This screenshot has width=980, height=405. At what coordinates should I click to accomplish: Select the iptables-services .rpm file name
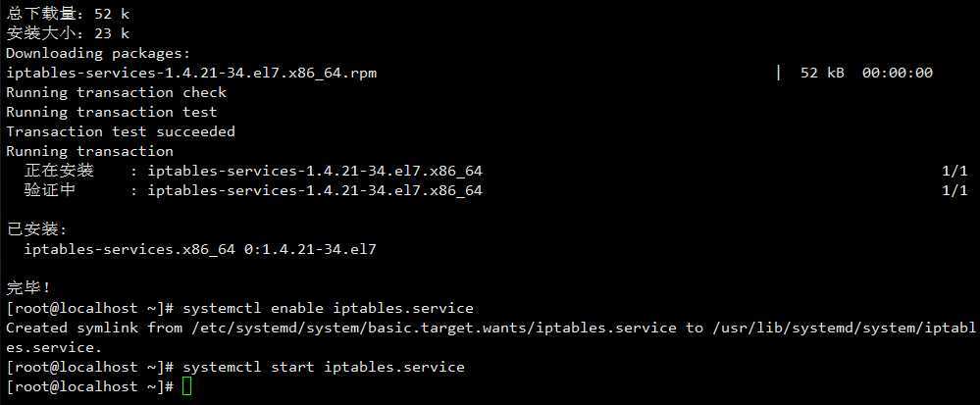(x=191, y=74)
